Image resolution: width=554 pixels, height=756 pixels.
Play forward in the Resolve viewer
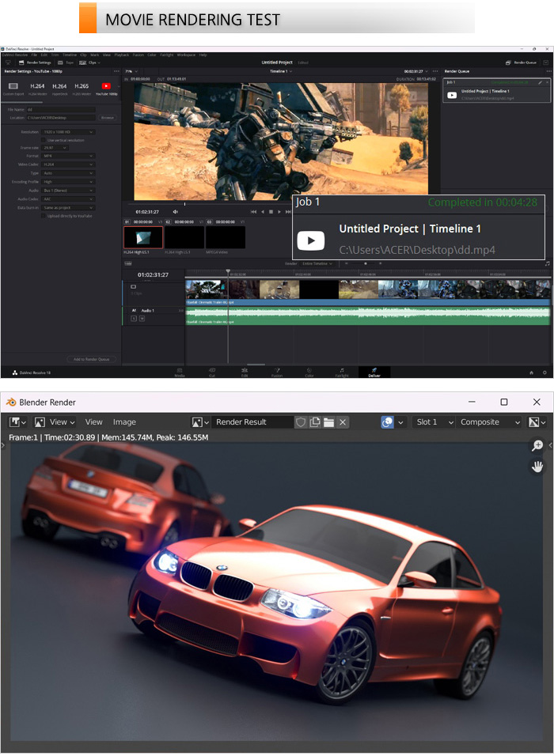[x=279, y=212]
